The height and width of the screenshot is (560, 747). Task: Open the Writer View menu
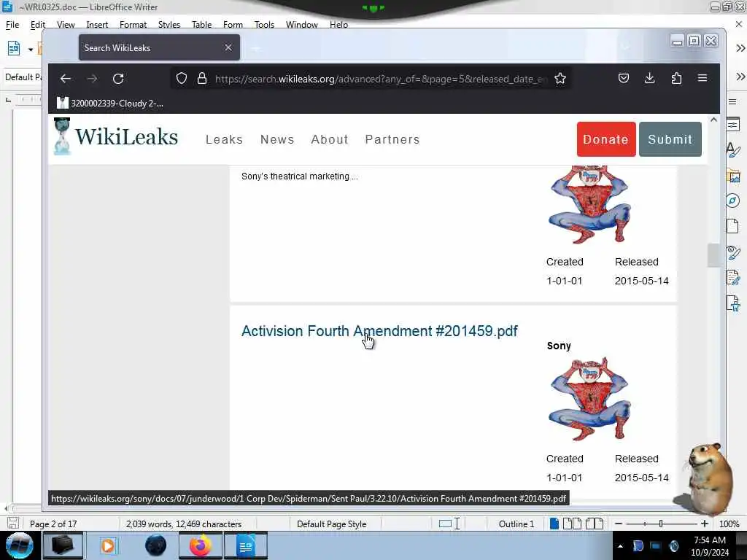pos(65,25)
